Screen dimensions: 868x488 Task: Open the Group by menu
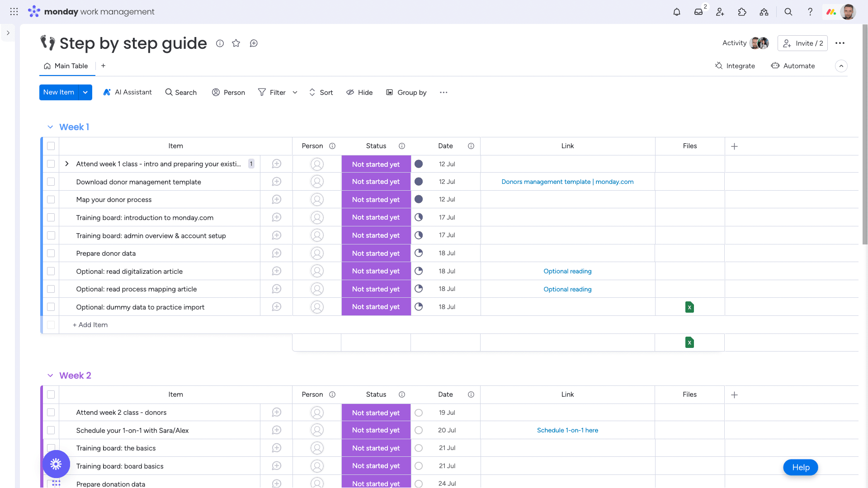tap(406, 92)
